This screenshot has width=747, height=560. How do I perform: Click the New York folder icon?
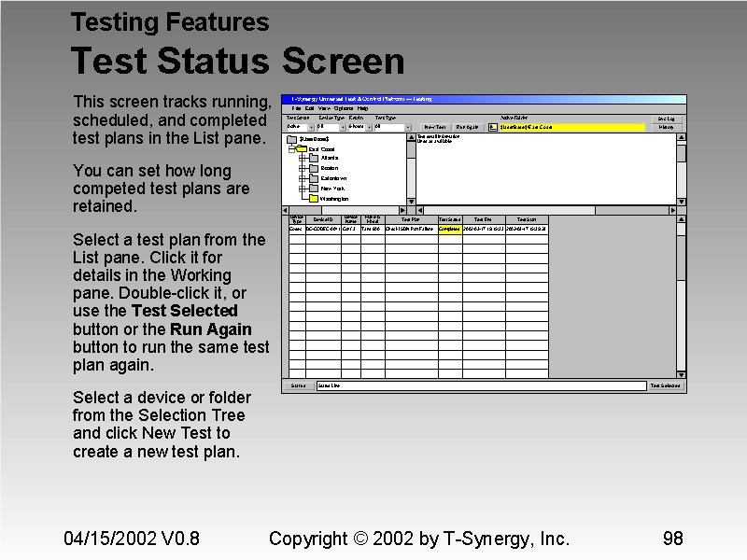[312, 187]
